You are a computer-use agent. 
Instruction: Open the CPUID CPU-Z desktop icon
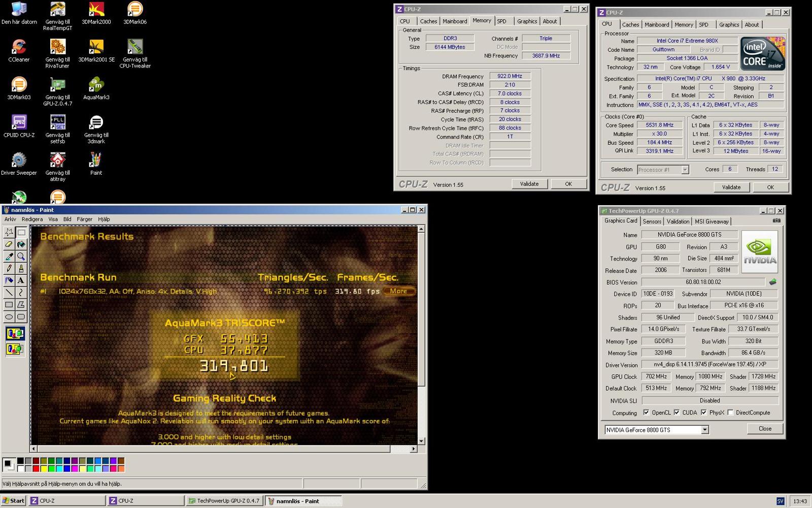(x=19, y=126)
